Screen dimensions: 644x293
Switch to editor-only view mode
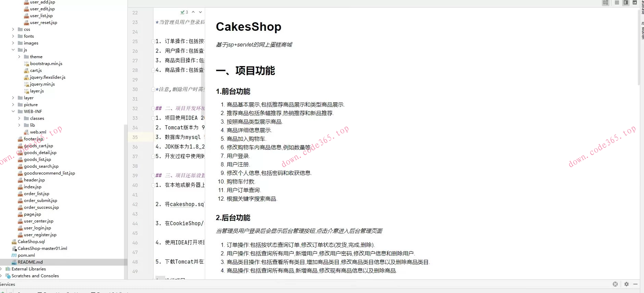click(x=617, y=2)
